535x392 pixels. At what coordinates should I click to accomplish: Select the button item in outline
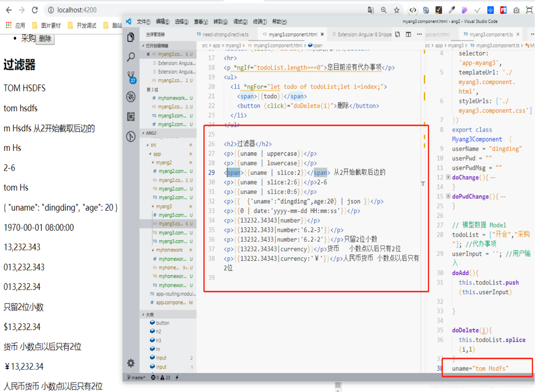tap(160, 323)
